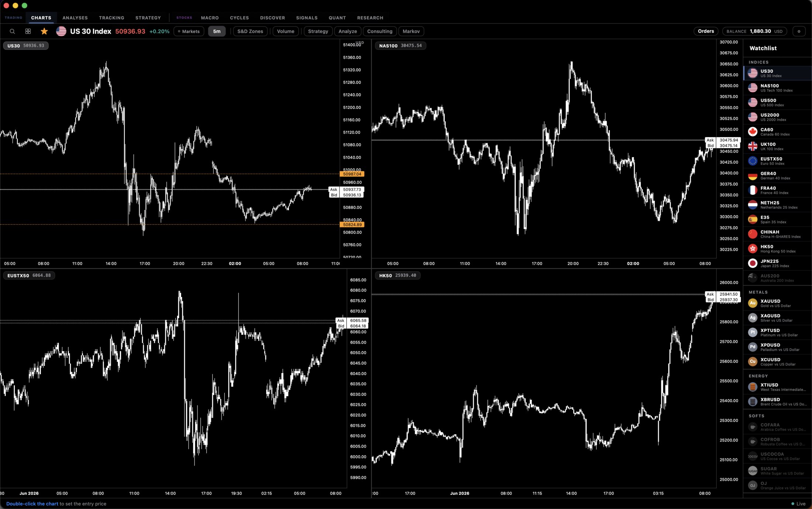Select the CHINAH China flag icon

click(x=753, y=234)
